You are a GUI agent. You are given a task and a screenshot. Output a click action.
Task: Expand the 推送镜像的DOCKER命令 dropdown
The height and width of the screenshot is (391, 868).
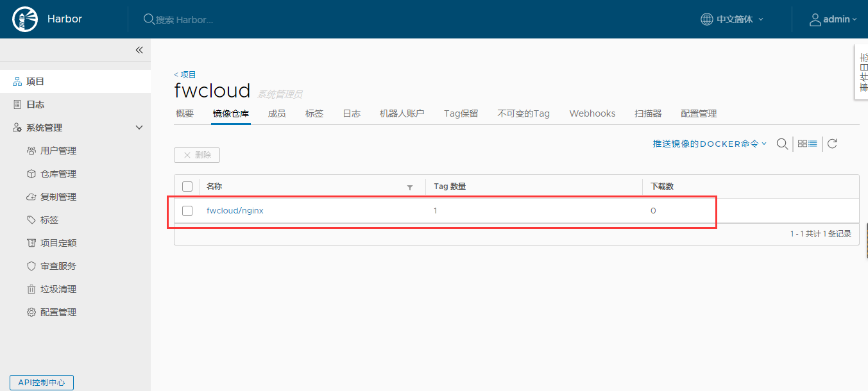[x=710, y=144]
